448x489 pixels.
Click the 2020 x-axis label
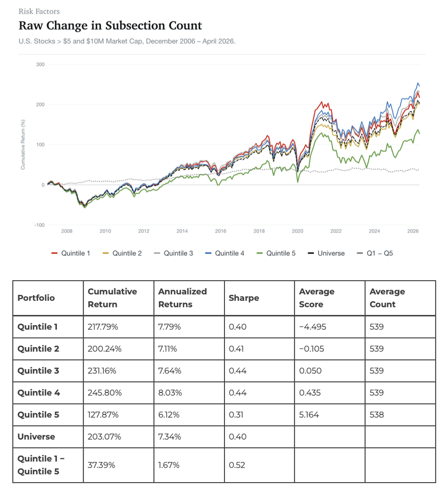click(x=298, y=231)
